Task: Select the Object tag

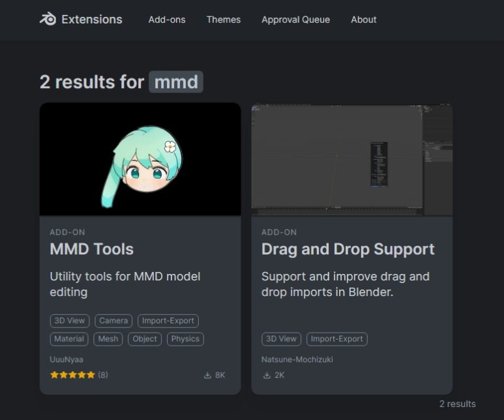Action: click(145, 339)
